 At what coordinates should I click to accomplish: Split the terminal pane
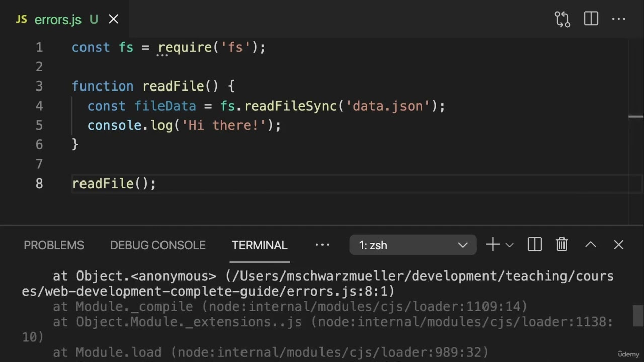[535, 245]
